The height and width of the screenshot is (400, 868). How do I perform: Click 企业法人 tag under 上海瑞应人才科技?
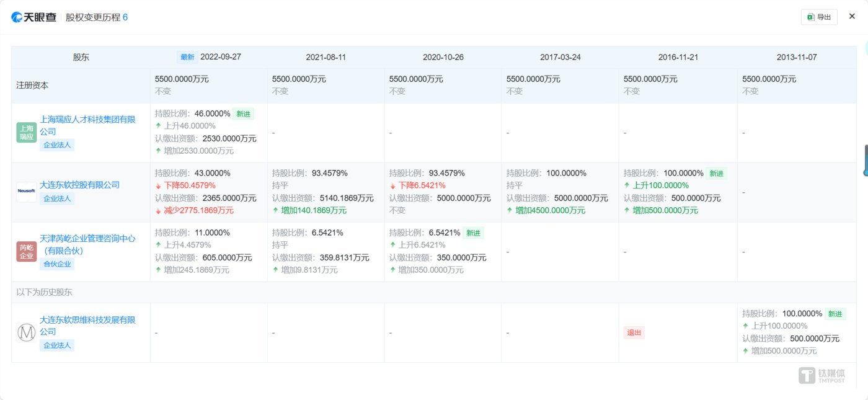pyautogui.click(x=57, y=145)
